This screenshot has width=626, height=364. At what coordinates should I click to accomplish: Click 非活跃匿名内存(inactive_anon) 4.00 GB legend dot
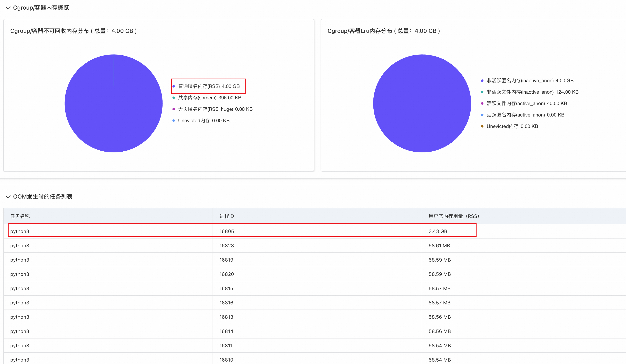click(482, 81)
